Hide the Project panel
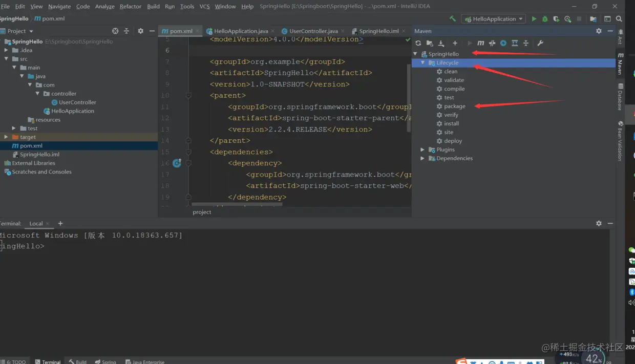 pos(152,31)
